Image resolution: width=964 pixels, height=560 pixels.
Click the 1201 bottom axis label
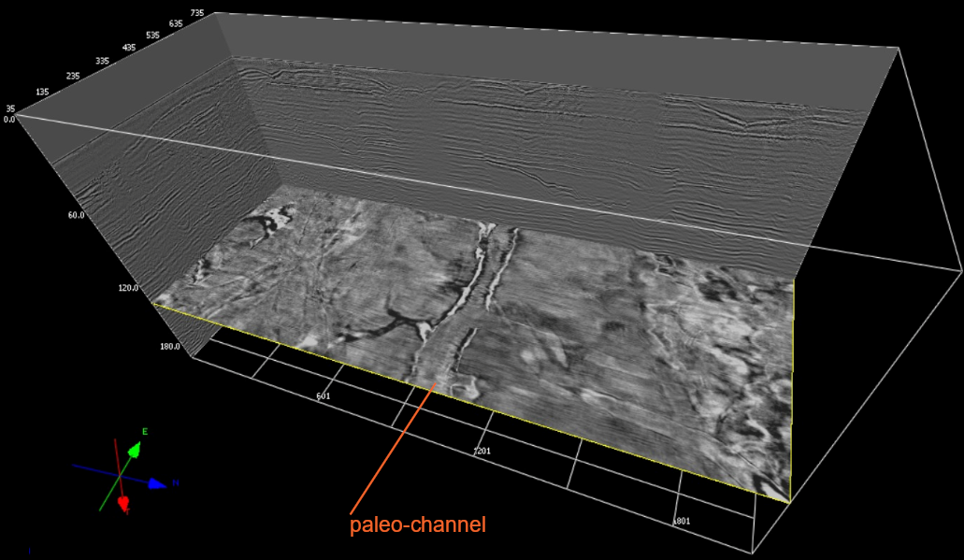[482, 452]
